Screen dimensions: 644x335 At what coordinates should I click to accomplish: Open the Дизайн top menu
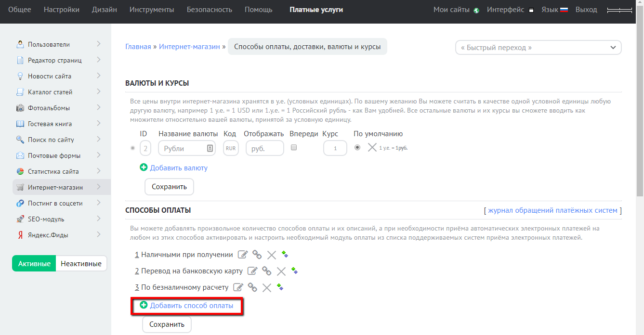click(x=105, y=10)
